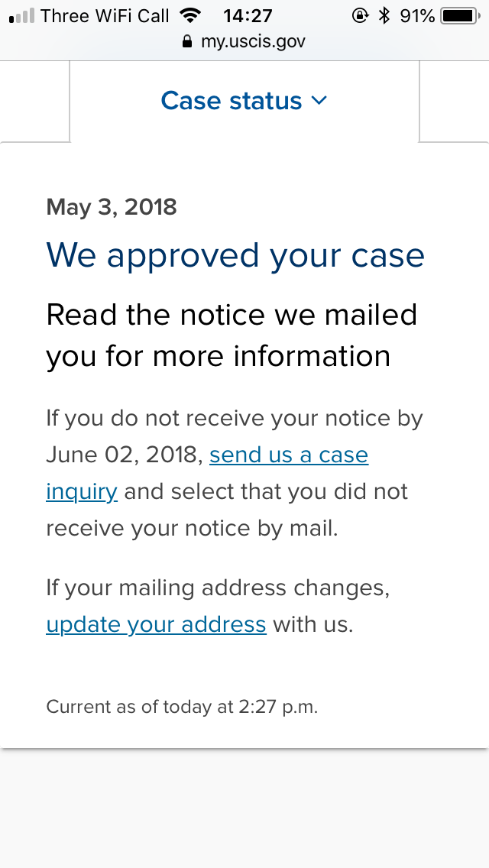This screenshot has height=868, width=489.
Task: Tap the padlock icon beside my.uscis.gov
Action: click(187, 41)
